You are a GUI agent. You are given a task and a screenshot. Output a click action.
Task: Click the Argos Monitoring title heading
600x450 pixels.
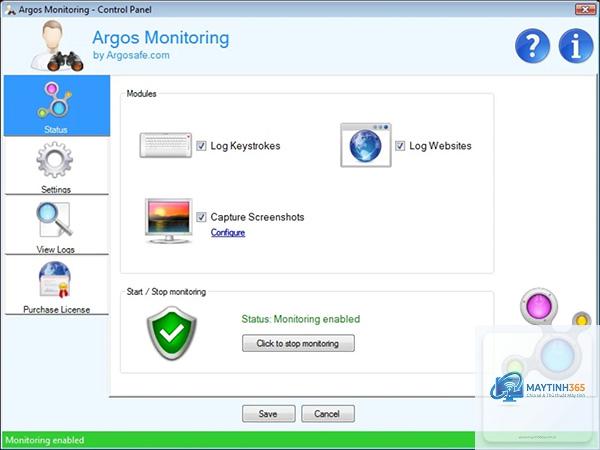pyautogui.click(x=161, y=38)
